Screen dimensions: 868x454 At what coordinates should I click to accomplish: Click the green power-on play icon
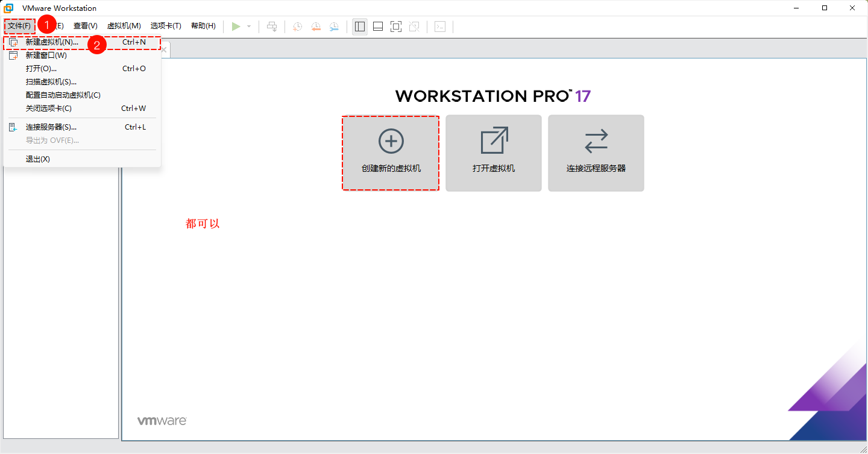pyautogui.click(x=236, y=27)
